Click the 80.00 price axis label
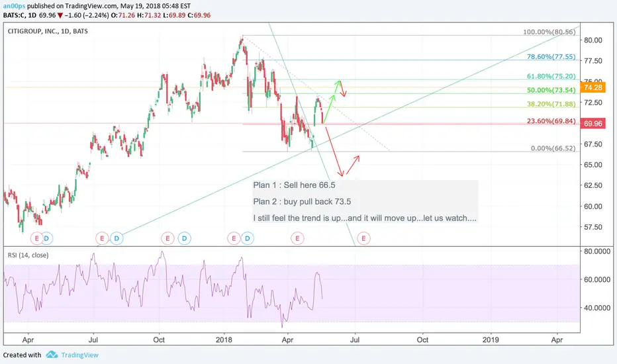The height and width of the screenshot is (364, 617). tap(593, 40)
